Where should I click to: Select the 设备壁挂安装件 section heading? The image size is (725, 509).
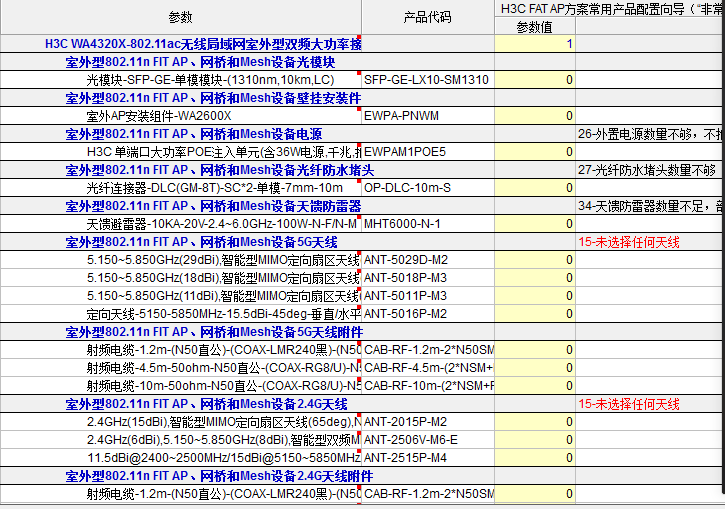[213, 98]
